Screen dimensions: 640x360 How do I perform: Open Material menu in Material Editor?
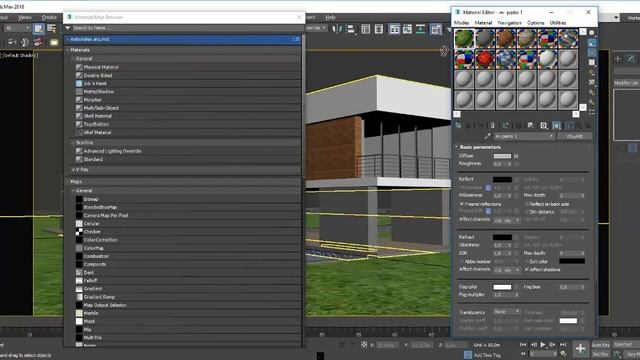(483, 23)
